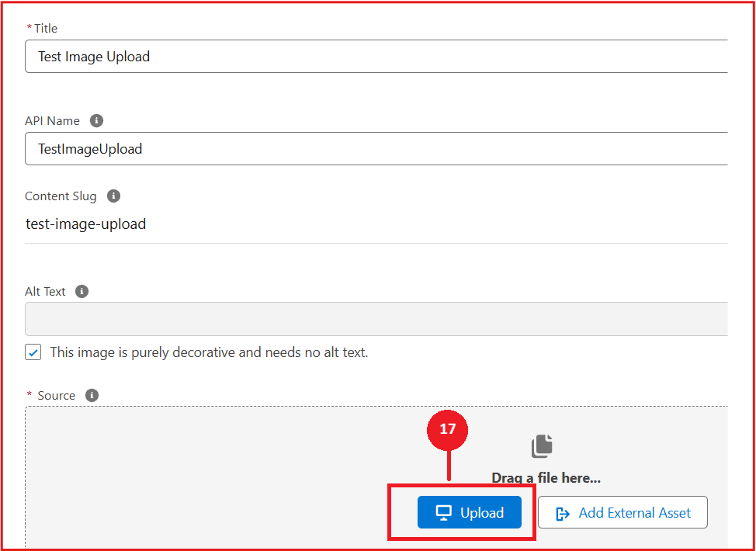Click the info icon beside Content Slug

pos(113,196)
